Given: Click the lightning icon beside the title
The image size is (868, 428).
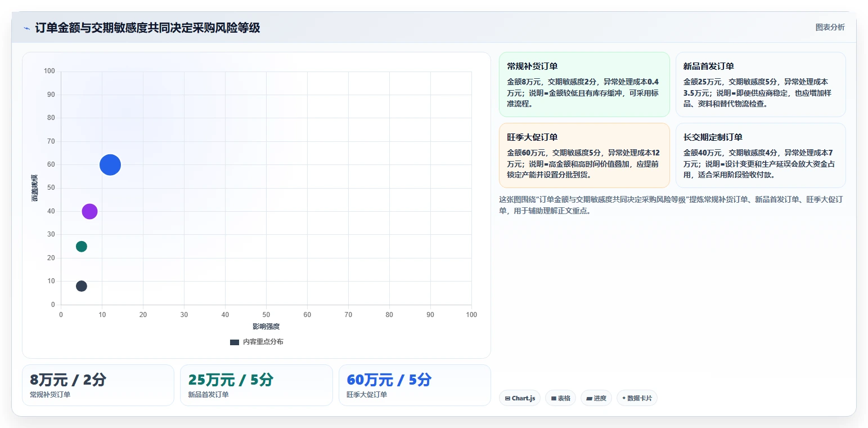Looking at the screenshot, I should pos(26,28).
